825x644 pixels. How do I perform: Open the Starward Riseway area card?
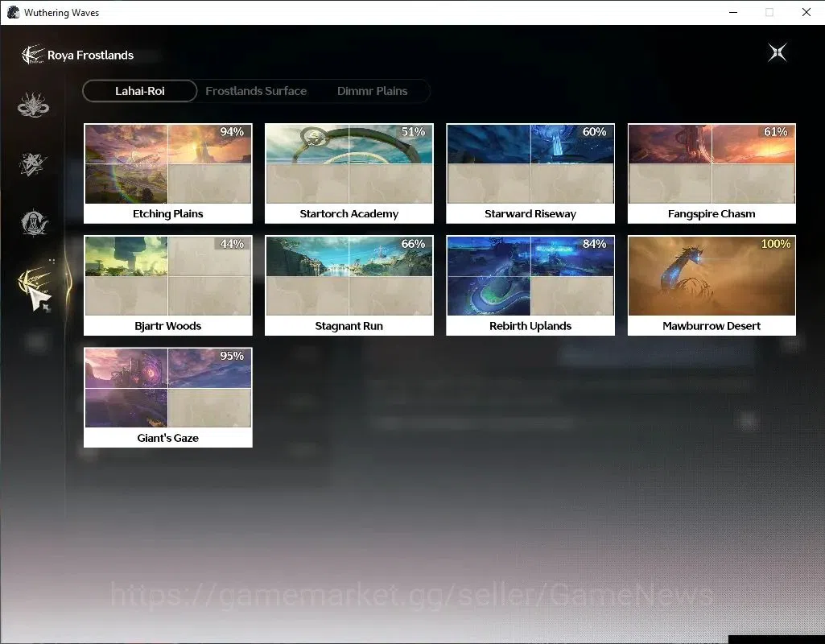point(530,174)
